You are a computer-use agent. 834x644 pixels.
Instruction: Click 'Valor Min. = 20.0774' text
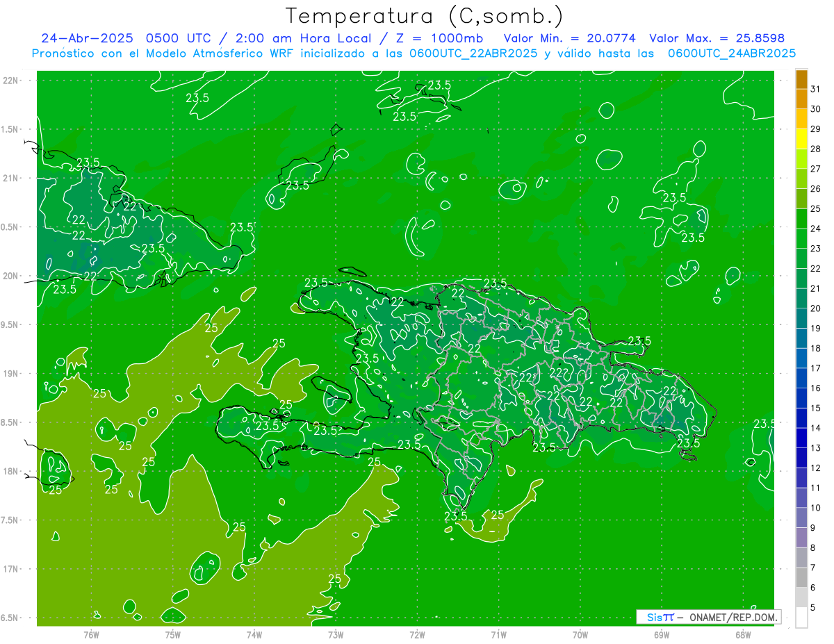(570, 38)
